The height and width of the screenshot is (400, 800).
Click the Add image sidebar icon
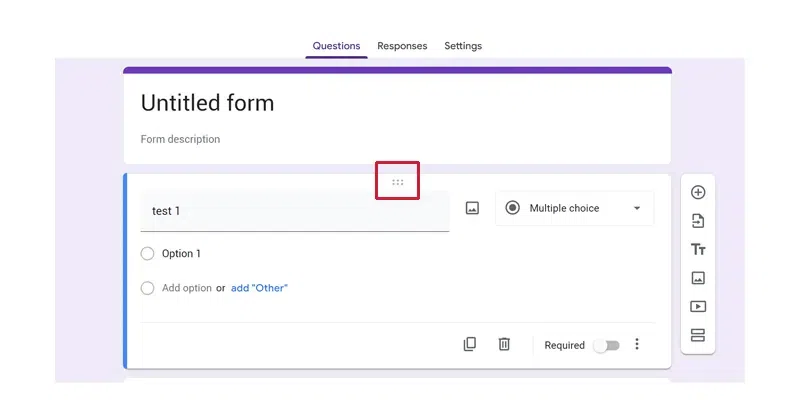pyautogui.click(x=698, y=278)
